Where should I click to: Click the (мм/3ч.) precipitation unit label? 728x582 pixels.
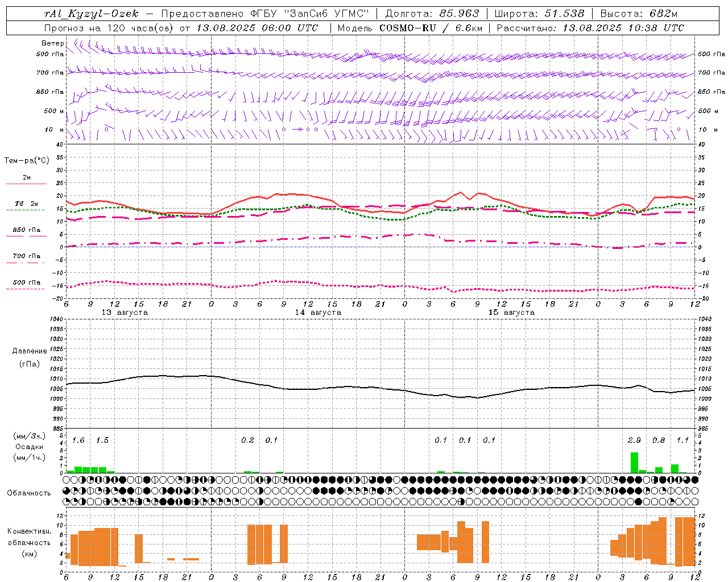point(30,436)
